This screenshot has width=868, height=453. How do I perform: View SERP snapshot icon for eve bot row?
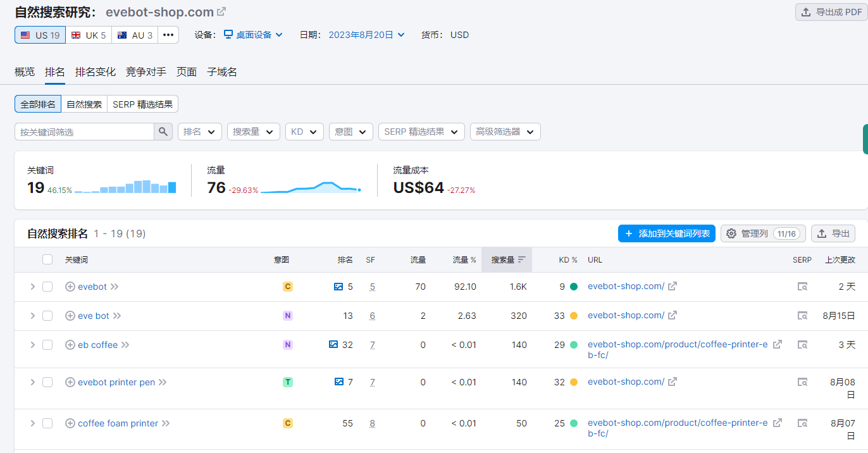802,316
